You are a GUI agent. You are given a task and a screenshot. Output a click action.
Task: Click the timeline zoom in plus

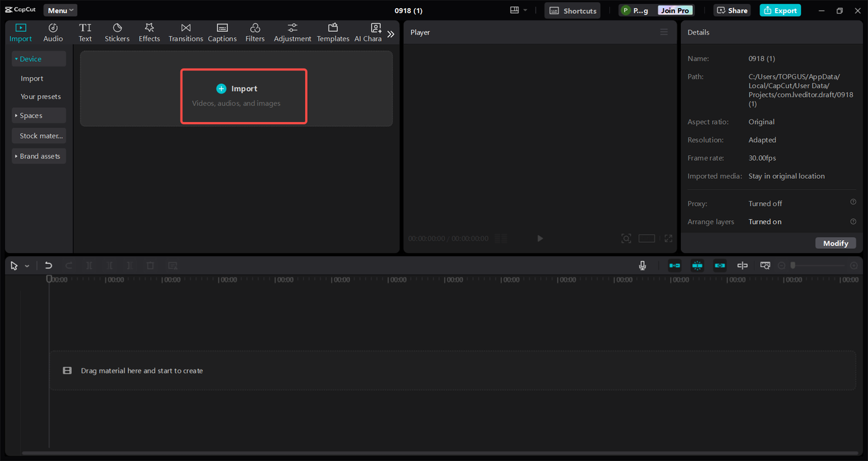854,266
